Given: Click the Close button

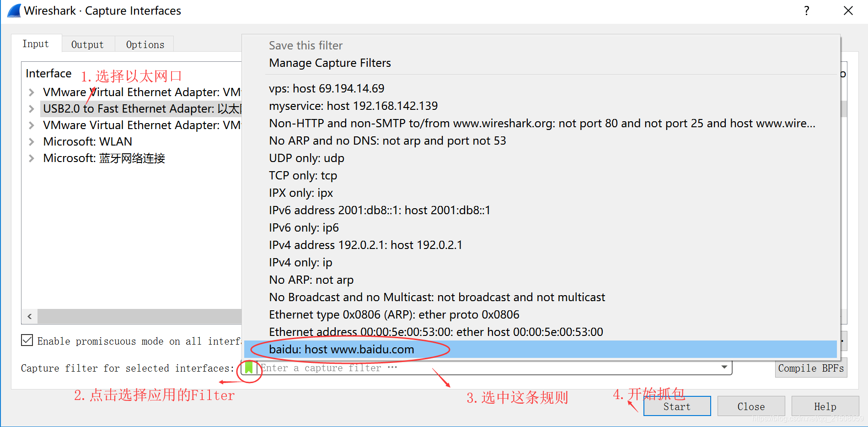Looking at the screenshot, I should tap(751, 406).
